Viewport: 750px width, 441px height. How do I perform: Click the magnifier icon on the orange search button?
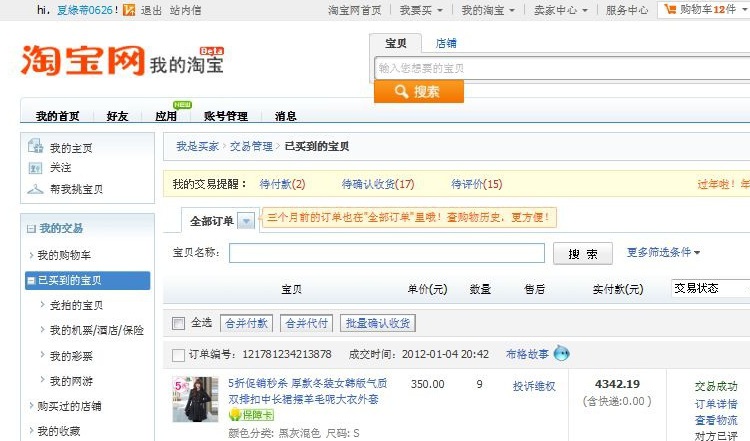tap(401, 91)
